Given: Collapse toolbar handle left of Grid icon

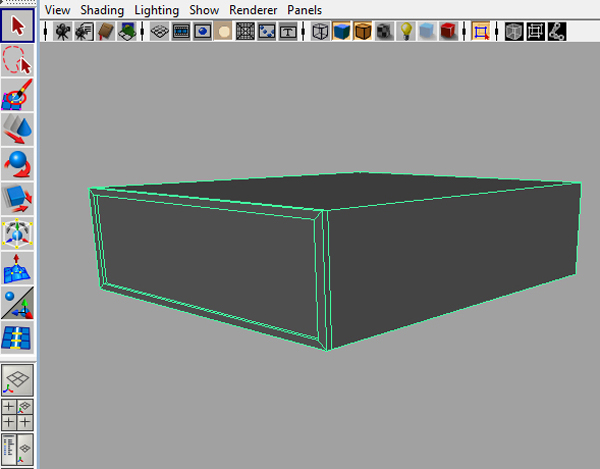Looking at the screenshot, I should pos(142,31).
